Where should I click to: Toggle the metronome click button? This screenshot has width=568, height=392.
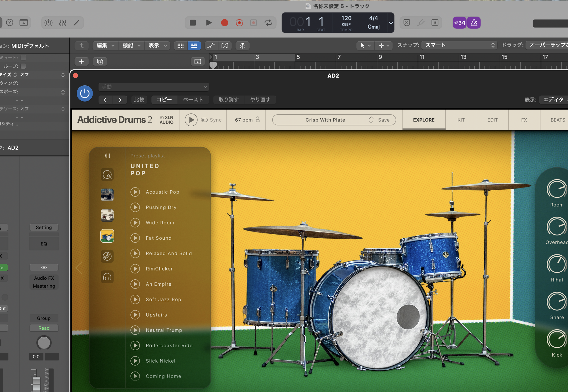474,23
